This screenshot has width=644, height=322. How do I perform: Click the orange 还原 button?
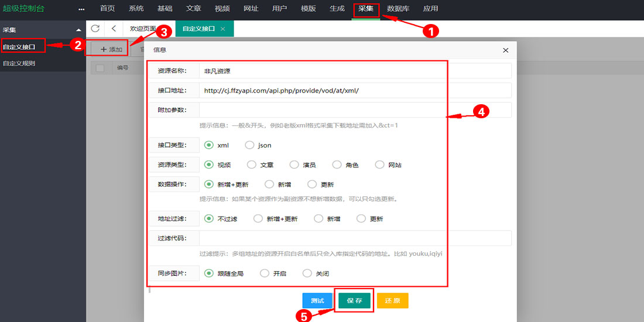point(392,300)
